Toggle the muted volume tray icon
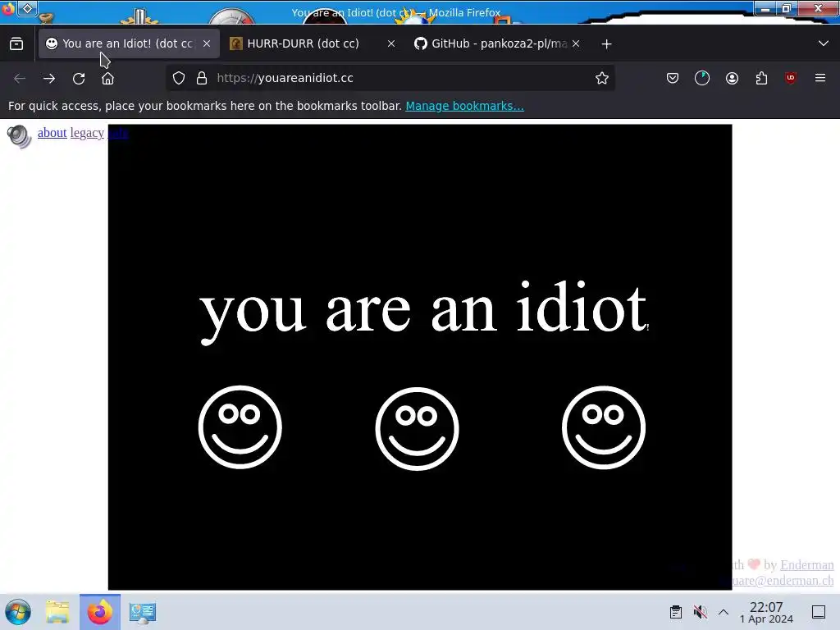Viewport: 840px width, 630px height. point(700,612)
